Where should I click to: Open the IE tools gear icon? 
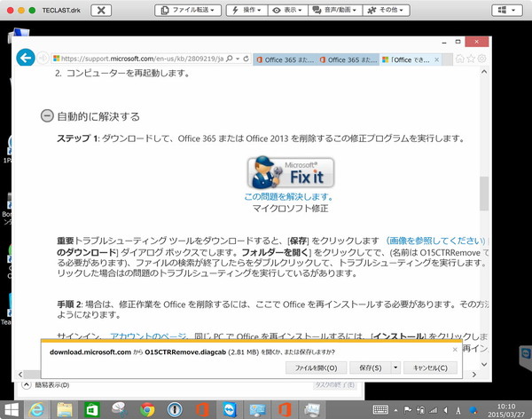pyautogui.click(x=481, y=59)
